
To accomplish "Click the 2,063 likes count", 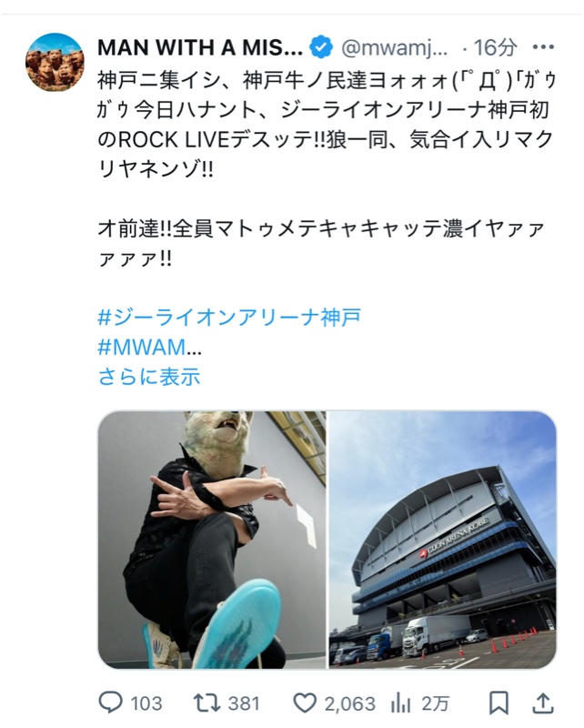I will pos(349,703).
